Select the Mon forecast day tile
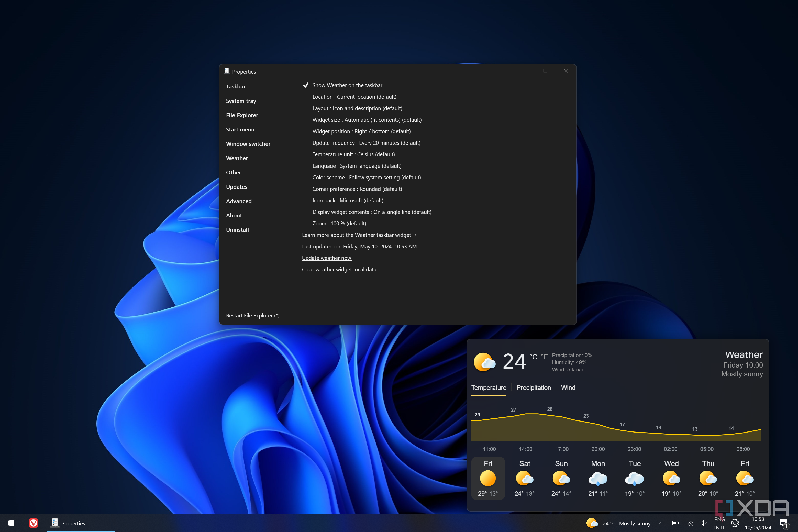Viewport: 798px width, 532px height. tap(598, 478)
